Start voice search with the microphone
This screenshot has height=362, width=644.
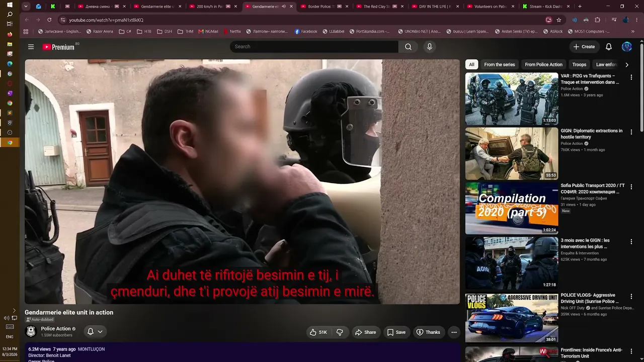pos(429,47)
